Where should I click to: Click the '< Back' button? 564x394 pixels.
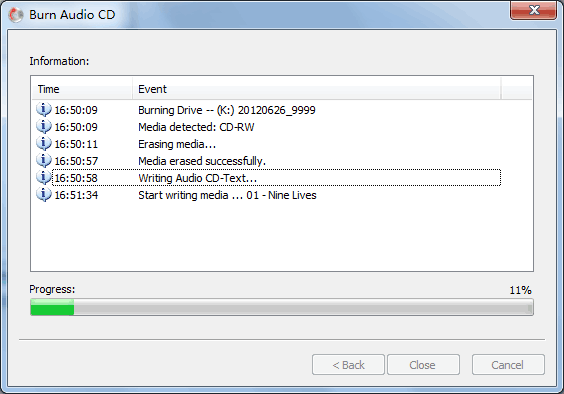pyautogui.click(x=348, y=365)
